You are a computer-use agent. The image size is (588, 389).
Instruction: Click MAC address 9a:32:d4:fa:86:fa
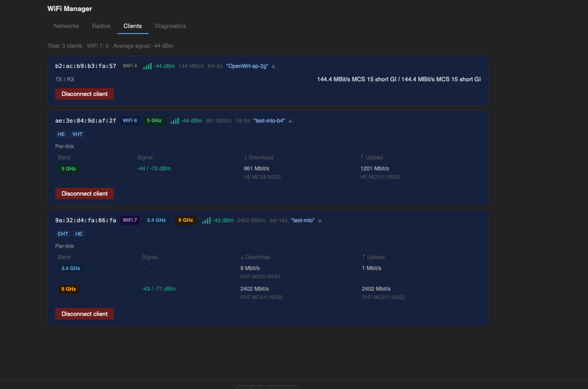[86, 220]
